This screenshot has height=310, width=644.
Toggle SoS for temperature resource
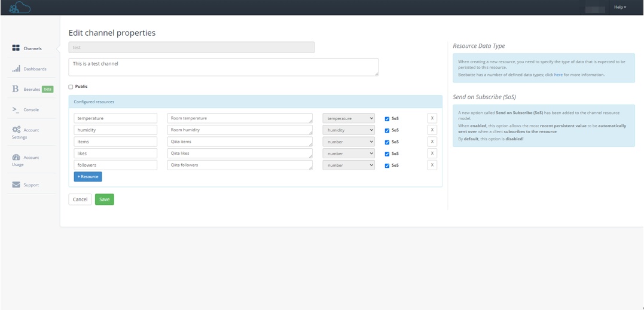coord(387,119)
